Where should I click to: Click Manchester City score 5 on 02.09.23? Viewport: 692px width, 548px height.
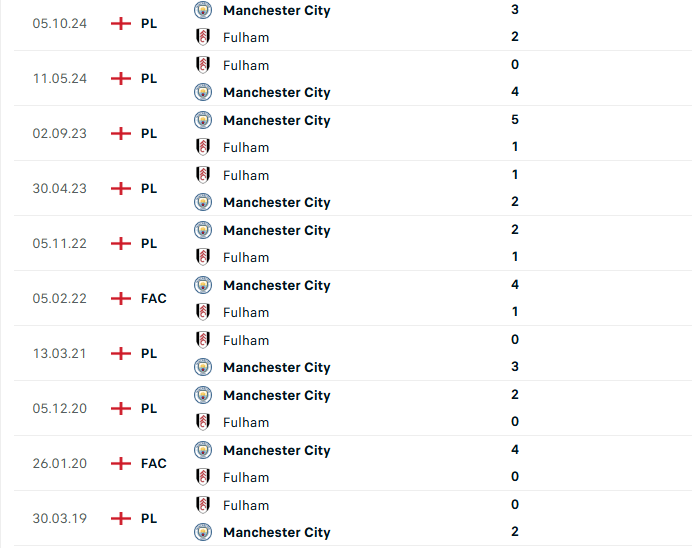pyautogui.click(x=515, y=120)
